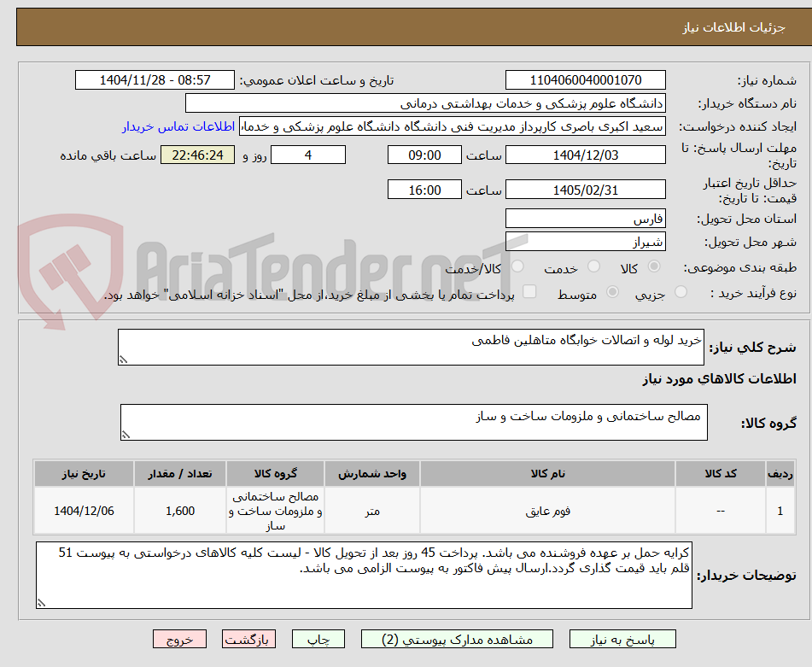Click the announcement date field 1404/11/28 - 08:57
The width and height of the screenshot is (812, 667).
155,80
